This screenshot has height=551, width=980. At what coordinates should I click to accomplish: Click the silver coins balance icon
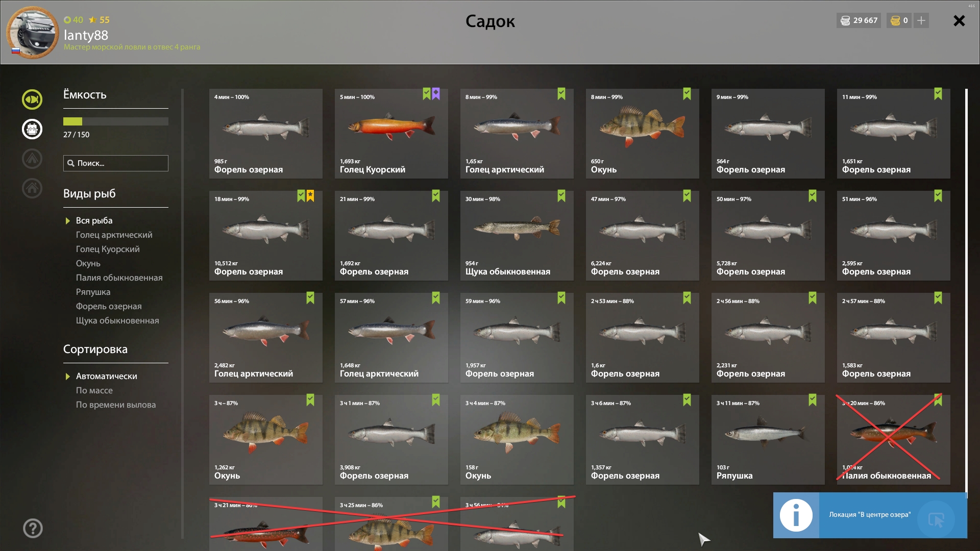tap(845, 20)
